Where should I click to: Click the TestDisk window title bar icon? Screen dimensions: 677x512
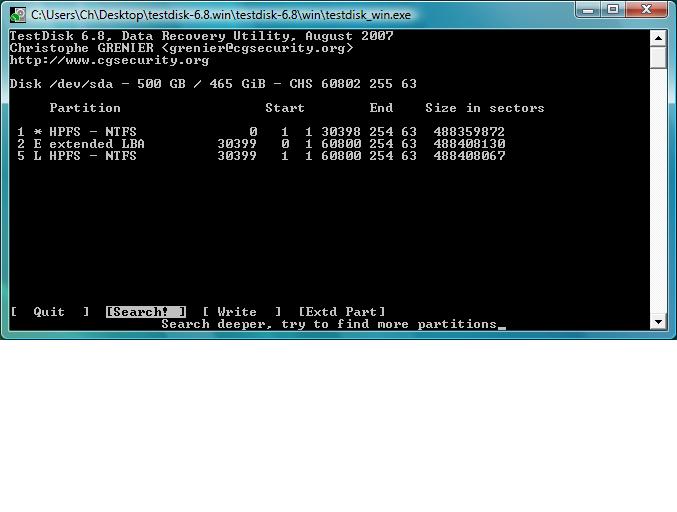tap(18, 15)
